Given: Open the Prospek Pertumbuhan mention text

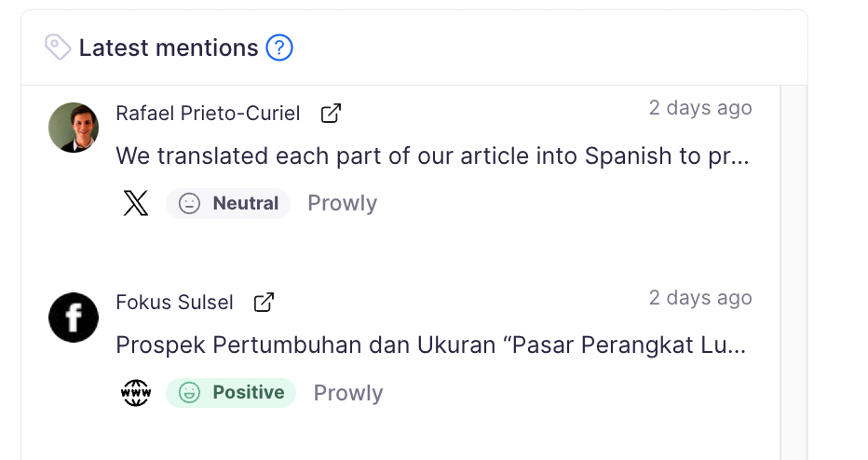Looking at the screenshot, I should [x=430, y=345].
